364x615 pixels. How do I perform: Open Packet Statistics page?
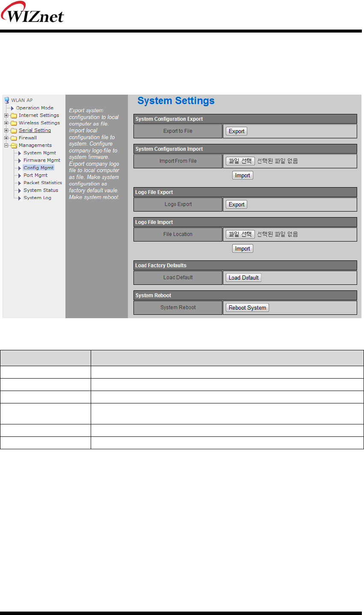click(x=43, y=183)
